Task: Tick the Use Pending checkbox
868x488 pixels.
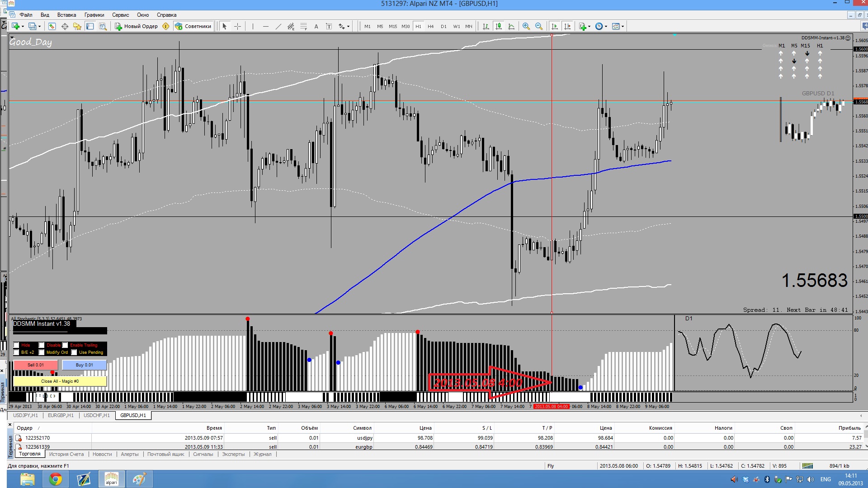Action: (x=74, y=352)
